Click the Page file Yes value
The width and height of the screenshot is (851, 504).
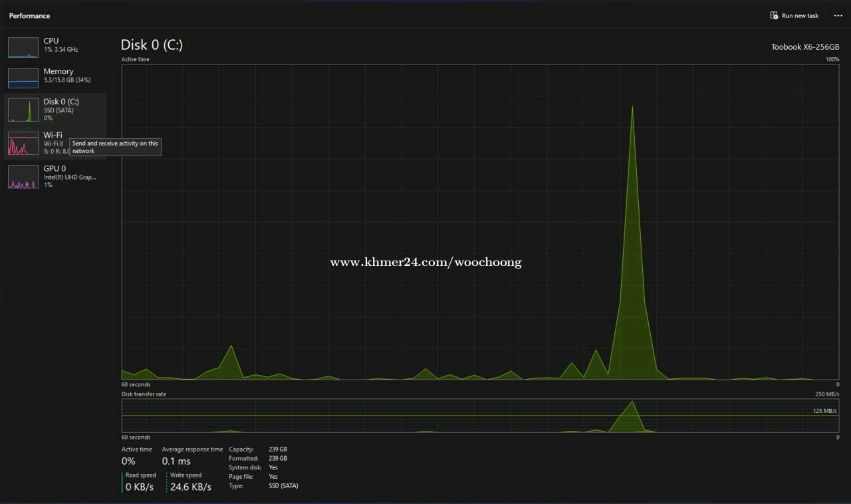coord(273,477)
